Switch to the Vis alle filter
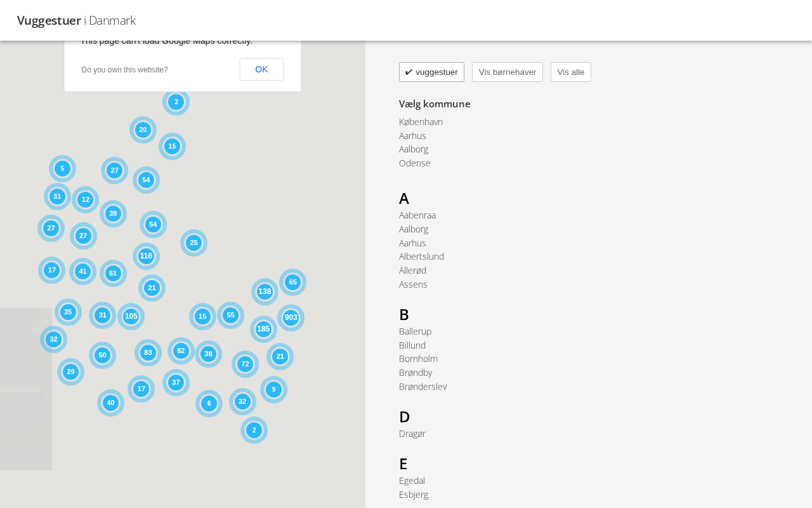 click(570, 72)
